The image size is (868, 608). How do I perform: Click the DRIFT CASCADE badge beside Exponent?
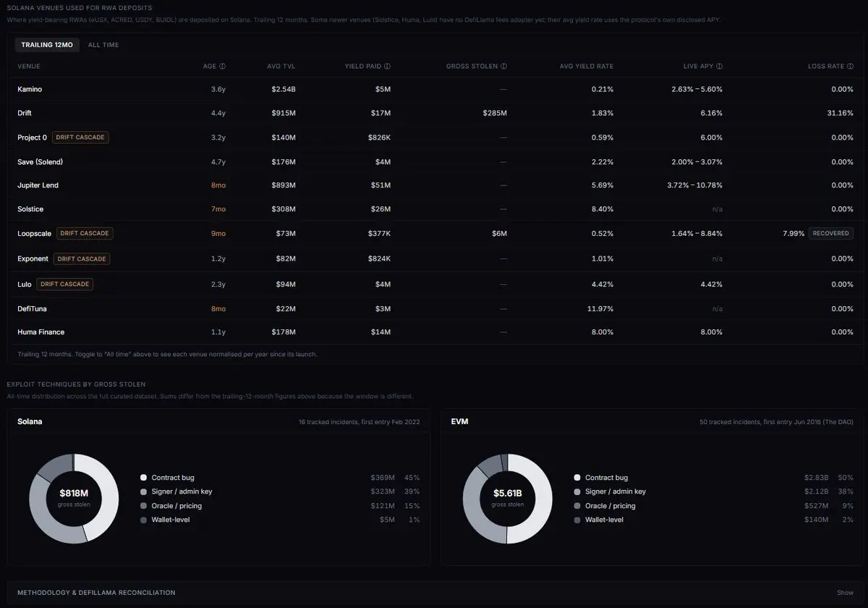tap(82, 258)
